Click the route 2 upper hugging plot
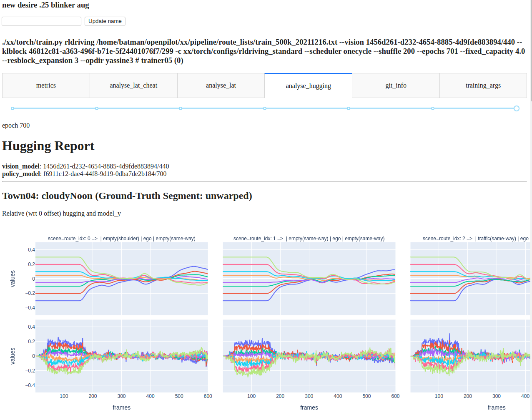This screenshot has width=532, height=420. (x=470, y=279)
